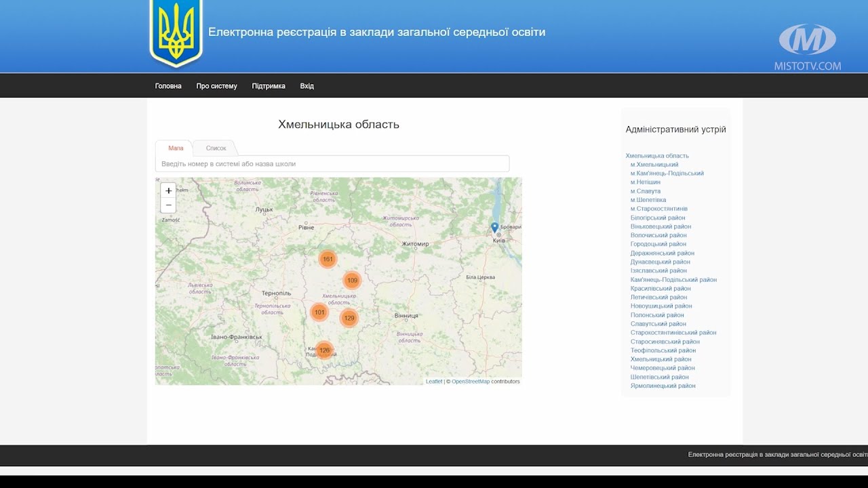The height and width of the screenshot is (488, 868).
Task: Open Віньковецький район link
Action: pos(661,226)
